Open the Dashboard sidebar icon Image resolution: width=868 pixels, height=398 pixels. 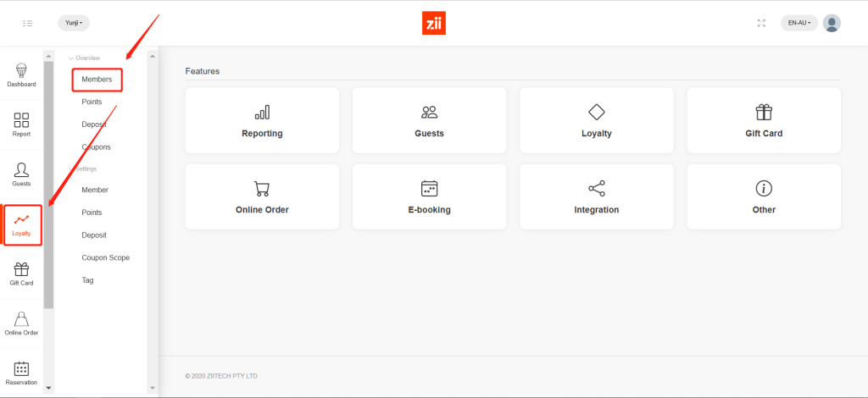click(22, 75)
